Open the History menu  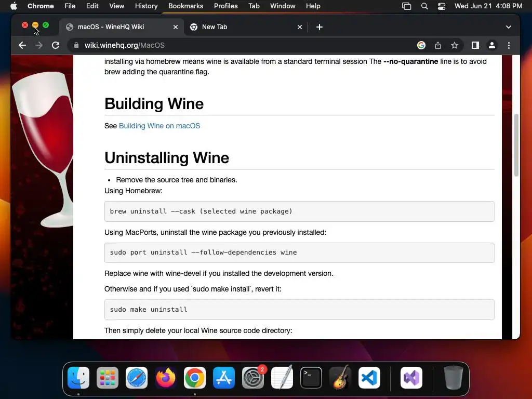pos(146,6)
